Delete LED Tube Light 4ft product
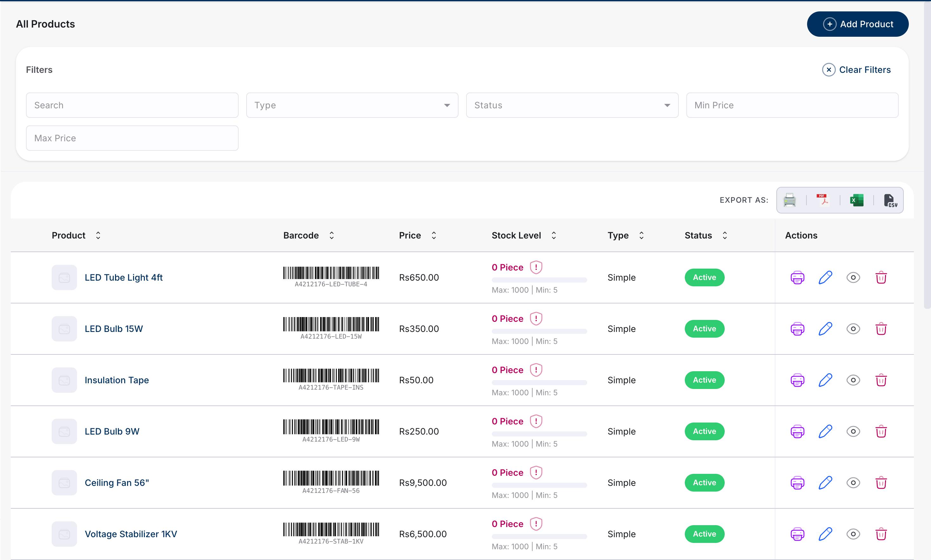The width and height of the screenshot is (931, 560). pos(881,278)
